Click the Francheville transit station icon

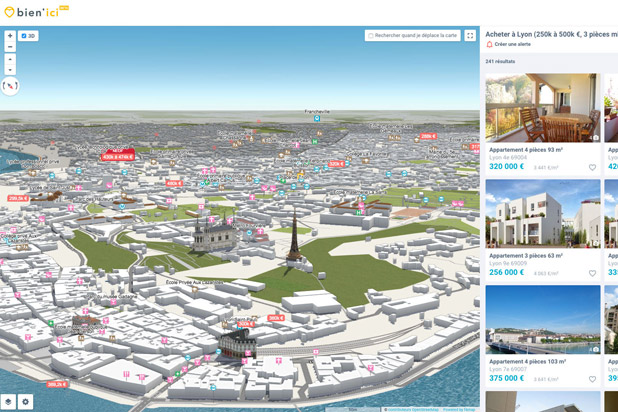pos(317,118)
